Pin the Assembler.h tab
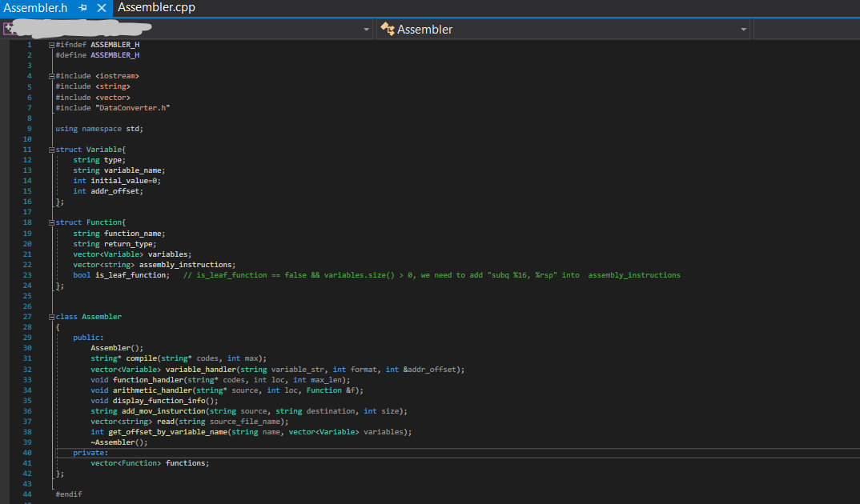Image resolution: width=860 pixels, height=504 pixels. tap(82, 8)
